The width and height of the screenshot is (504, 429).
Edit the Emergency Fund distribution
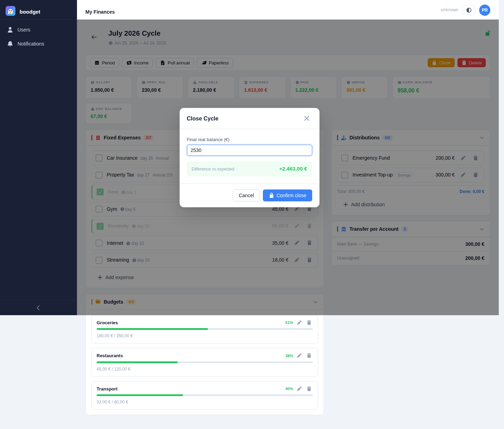coord(463,158)
